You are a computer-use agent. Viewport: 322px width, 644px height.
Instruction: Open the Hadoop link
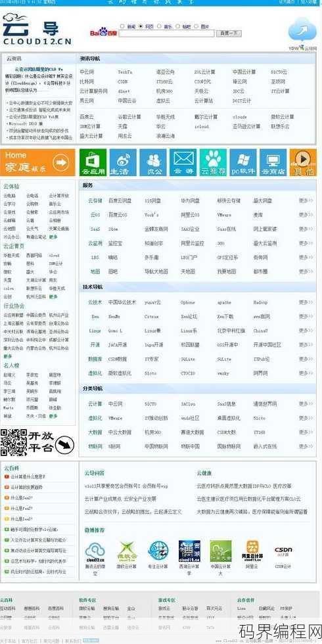click(x=260, y=302)
